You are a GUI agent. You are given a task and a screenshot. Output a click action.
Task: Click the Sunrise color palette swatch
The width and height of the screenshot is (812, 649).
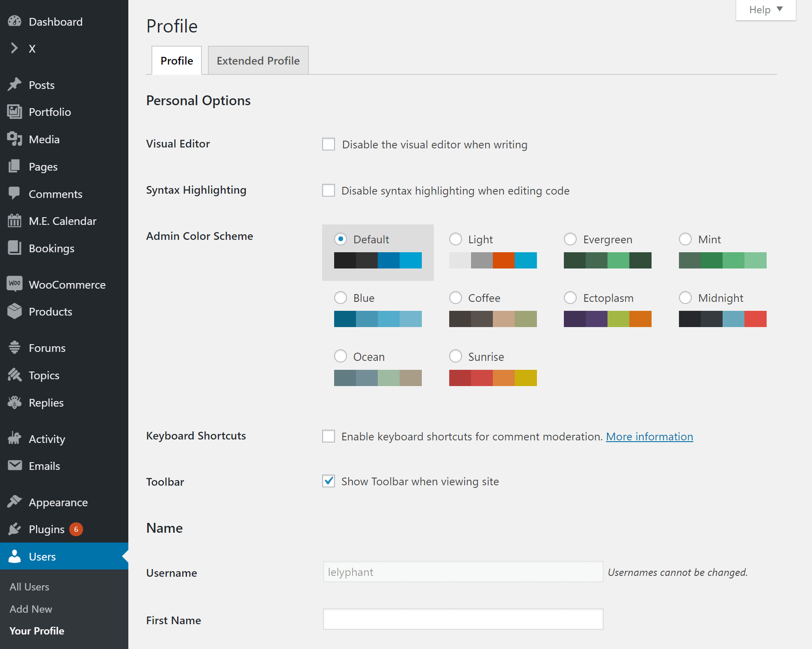coord(493,378)
